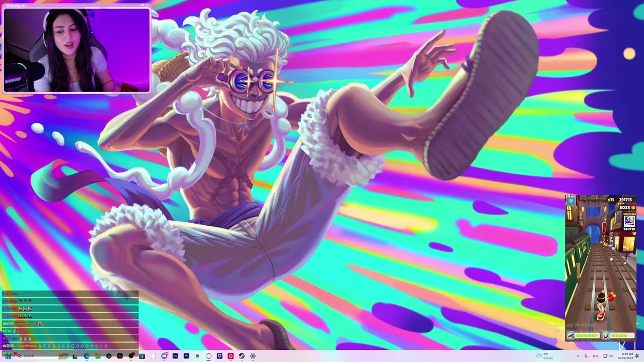The width and height of the screenshot is (644, 362).
Task: Close the Webcam.exe window
Action: pyautogui.click(x=146, y=6)
